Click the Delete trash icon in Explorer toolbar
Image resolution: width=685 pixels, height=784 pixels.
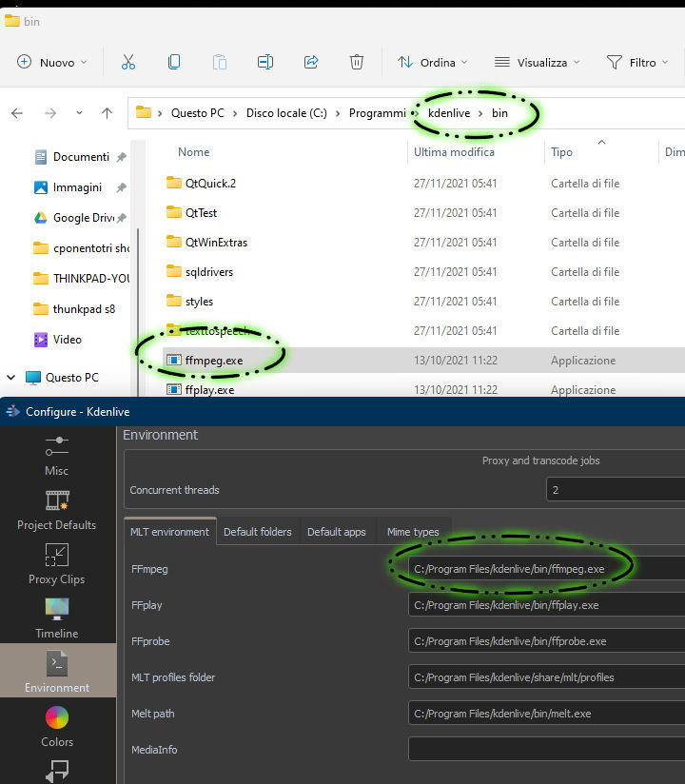tap(357, 62)
